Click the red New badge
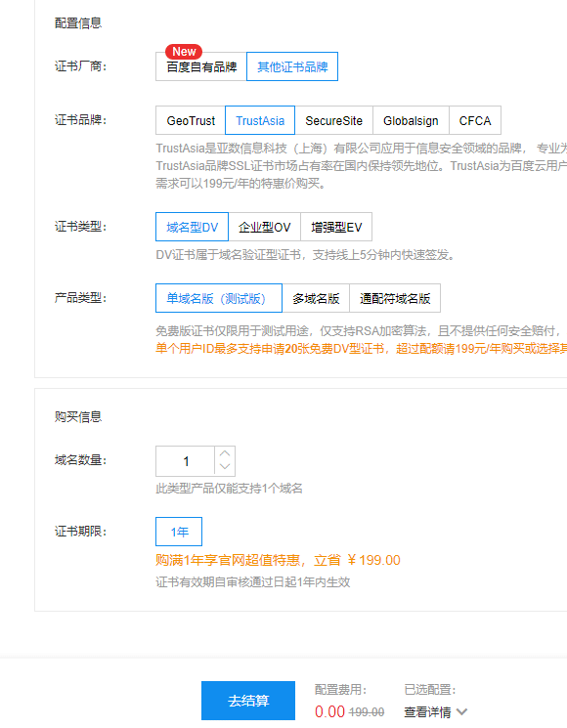 coord(184,52)
